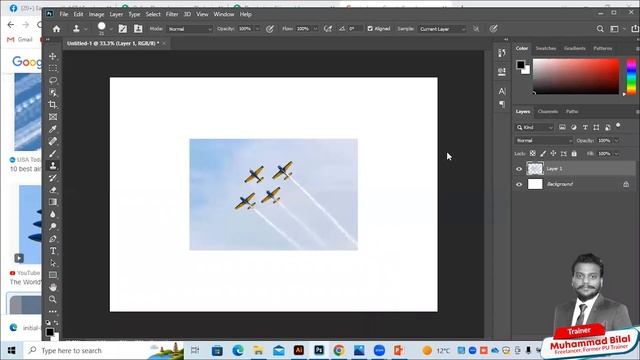Click the Search icon in options bar
Screen dimensions: 640x360
[x=600, y=29]
